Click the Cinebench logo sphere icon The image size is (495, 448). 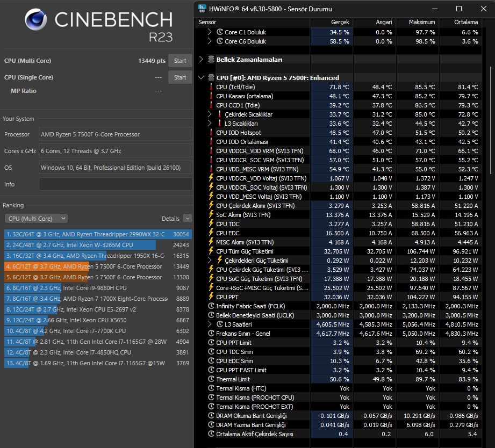(35, 19)
